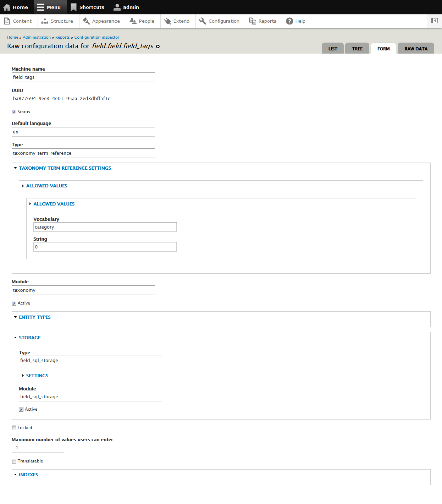Enable the Locked checkbox

tap(14, 428)
